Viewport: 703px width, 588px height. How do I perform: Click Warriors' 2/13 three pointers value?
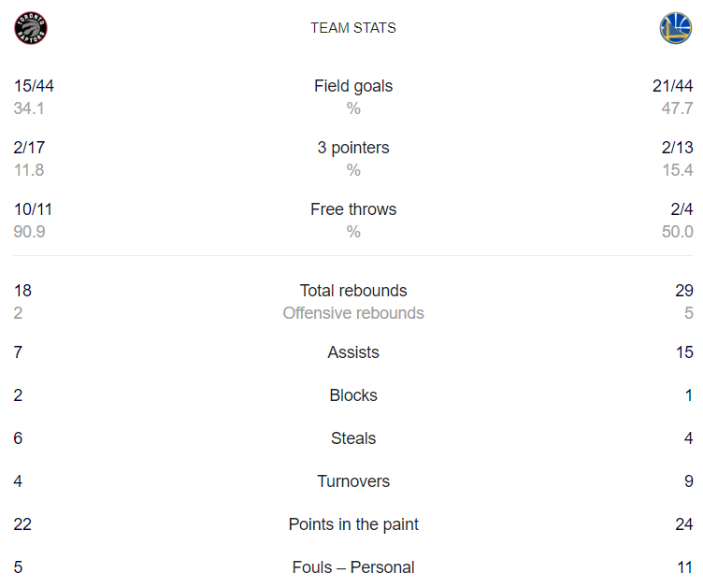[678, 148]
